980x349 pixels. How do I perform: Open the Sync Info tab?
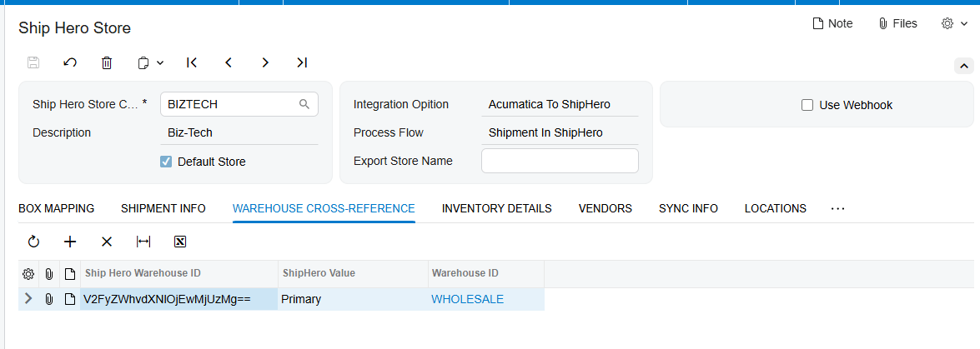coord(688,208)
